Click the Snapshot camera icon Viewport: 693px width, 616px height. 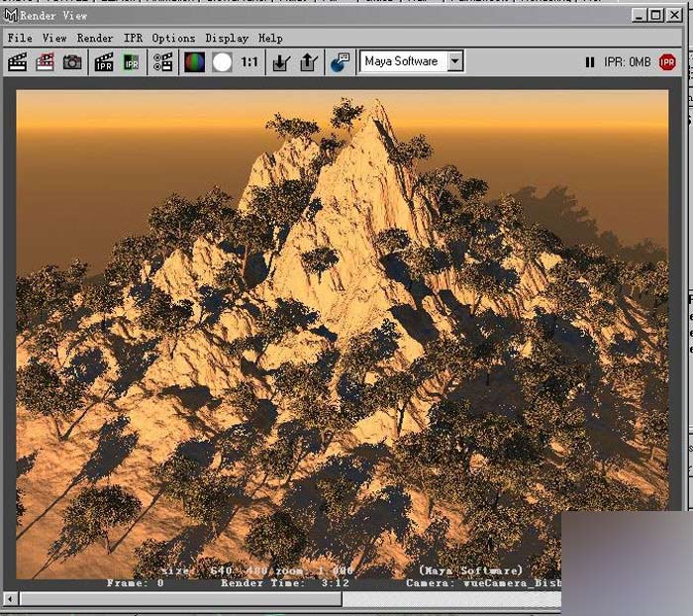[x=72, y=62]
